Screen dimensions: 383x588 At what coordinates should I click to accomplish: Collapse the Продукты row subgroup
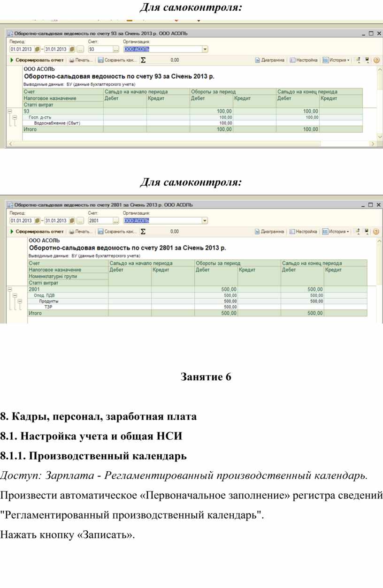tap(19, 302)
